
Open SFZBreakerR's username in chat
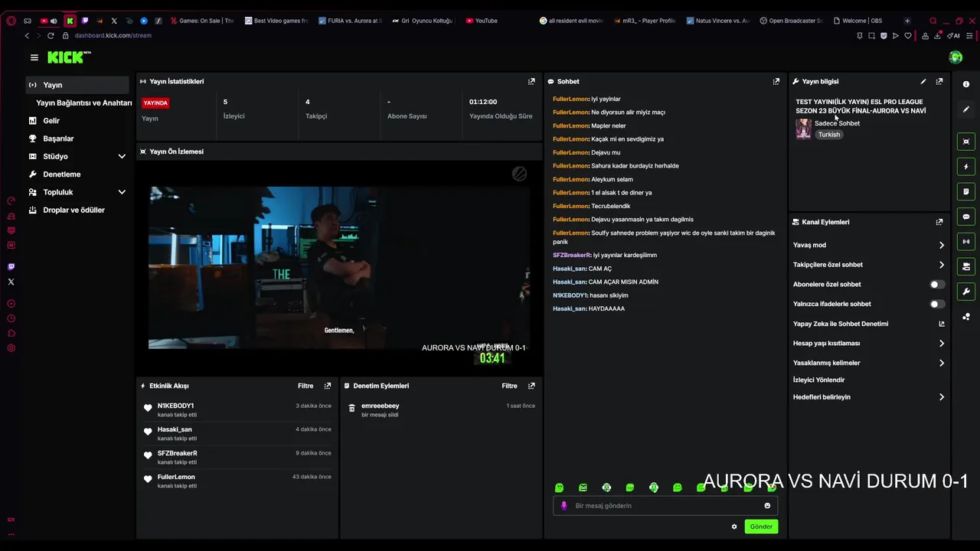571,255
